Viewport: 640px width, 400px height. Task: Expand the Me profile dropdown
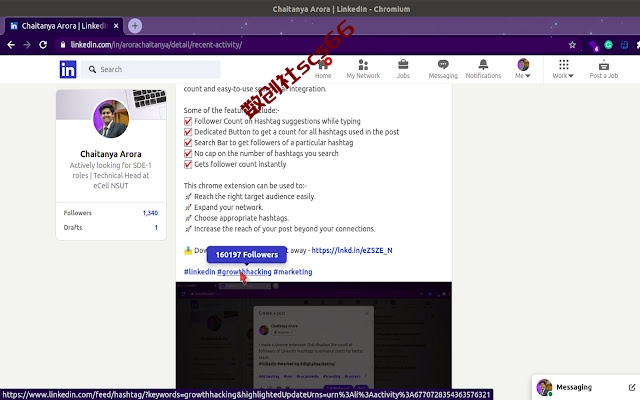(523, 69)
